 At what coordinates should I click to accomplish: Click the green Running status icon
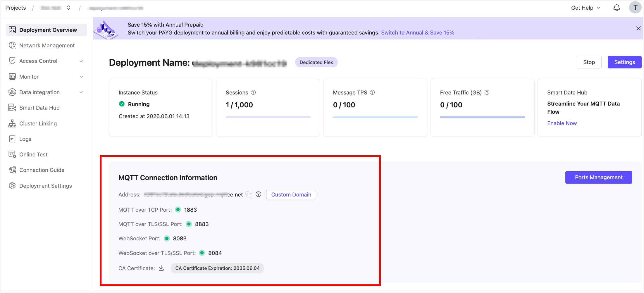click(122, 104)
